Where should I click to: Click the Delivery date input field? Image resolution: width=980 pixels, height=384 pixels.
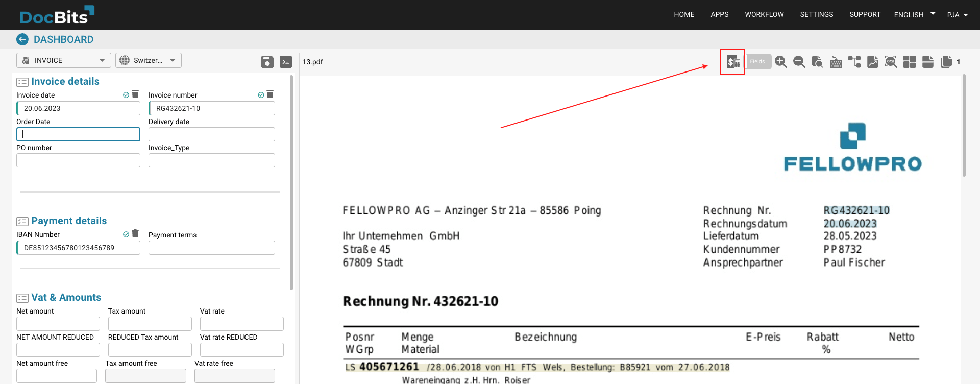tap(212, 134)
